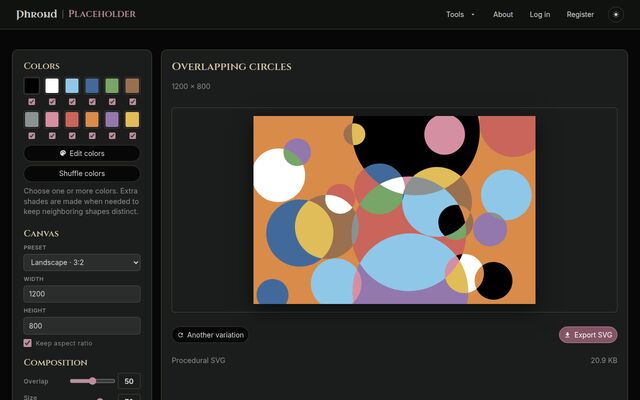Open the Log in page
640x400 pixels.
pyautogui.click(x=540, y=14)
